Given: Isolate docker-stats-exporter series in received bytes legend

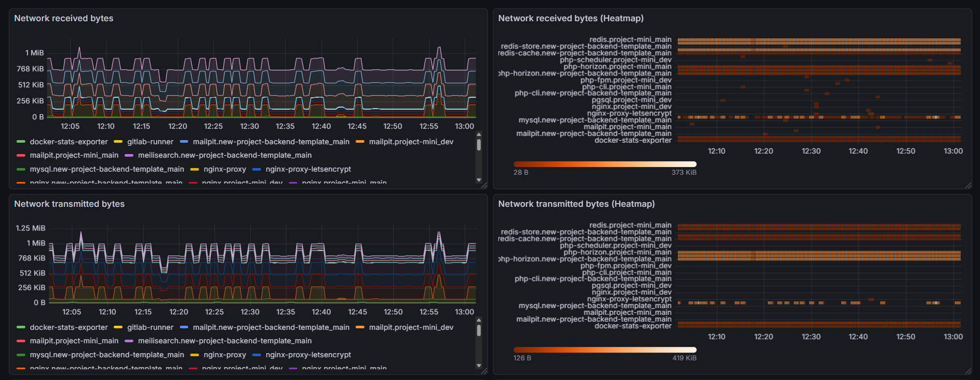Looking at the screenshot, I should (x=69, y=142).
